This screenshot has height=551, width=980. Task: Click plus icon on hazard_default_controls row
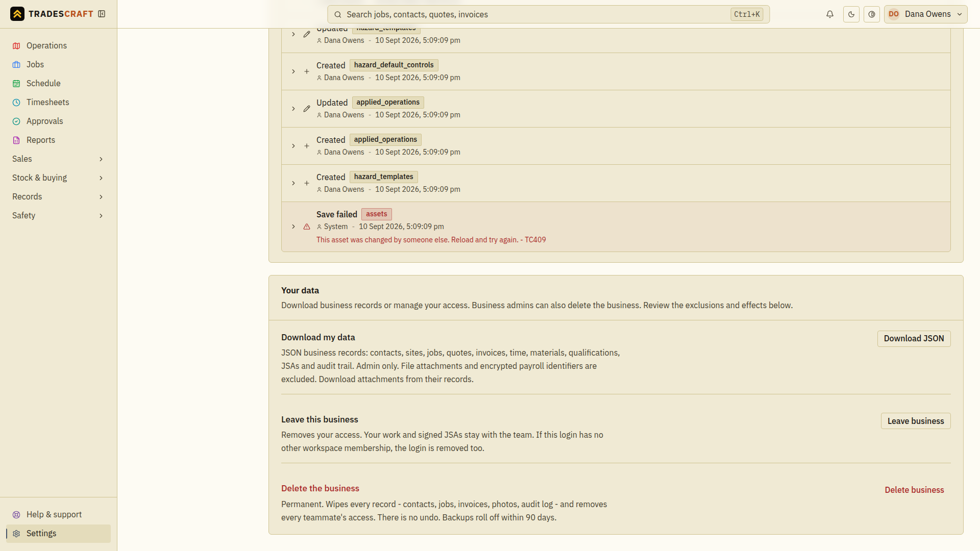307,71
